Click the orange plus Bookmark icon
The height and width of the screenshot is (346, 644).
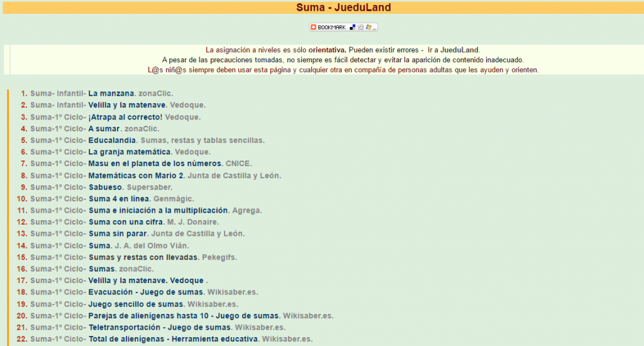click(x=314, y=27)
